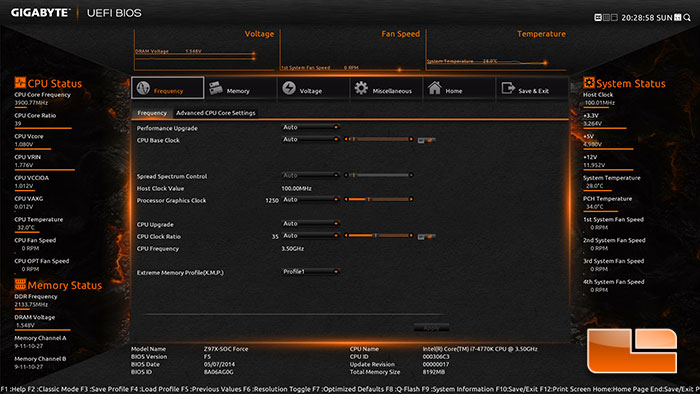
Task: Click the search magnifier icon beside the clock
Action: (687, 17)
